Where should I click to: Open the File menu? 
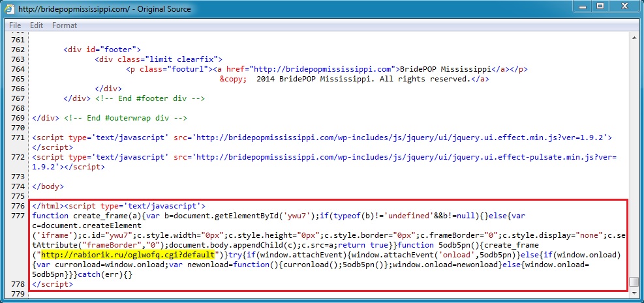[x=15, y=25]
